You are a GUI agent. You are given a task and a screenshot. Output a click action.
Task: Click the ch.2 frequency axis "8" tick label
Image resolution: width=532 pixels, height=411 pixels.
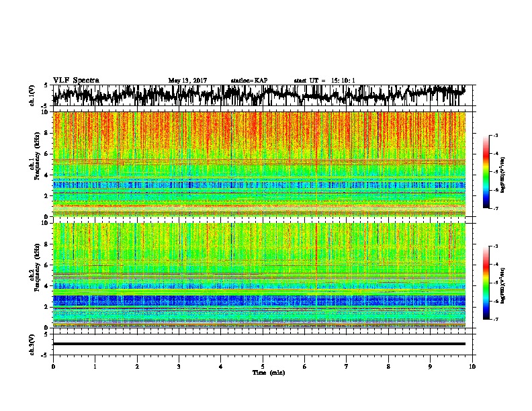47,244
